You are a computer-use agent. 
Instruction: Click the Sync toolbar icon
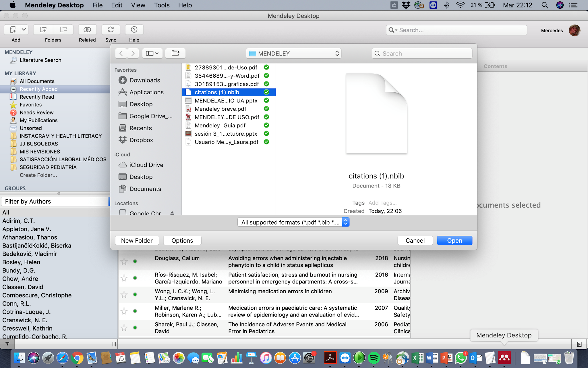click(111, 30)
